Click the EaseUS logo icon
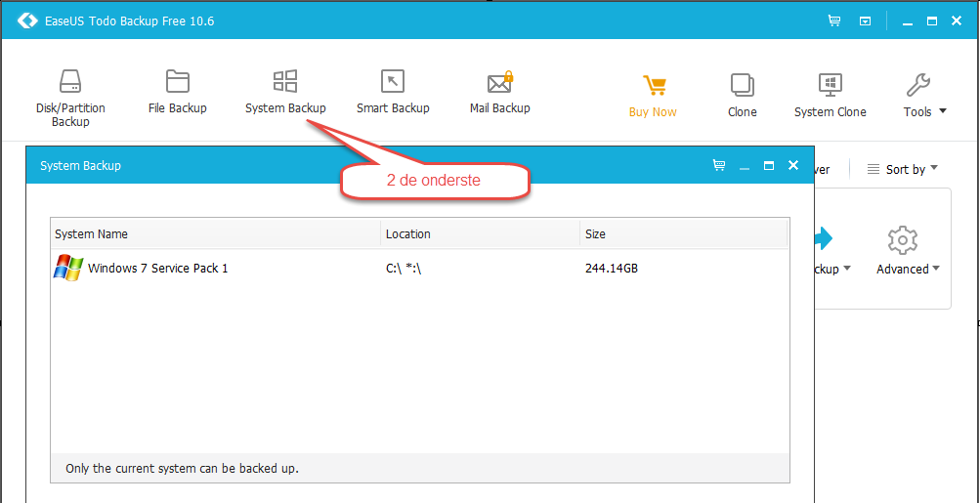980x503 pixels. pos(27,21)
